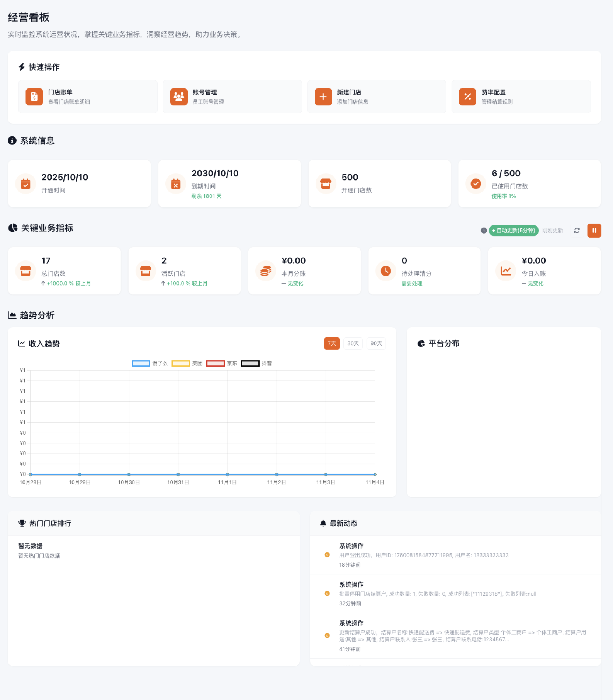Click the 门店账单 store bill icon
Image resolution: width=613 pixels, height=700 pixels.
(x=34, y=97)
